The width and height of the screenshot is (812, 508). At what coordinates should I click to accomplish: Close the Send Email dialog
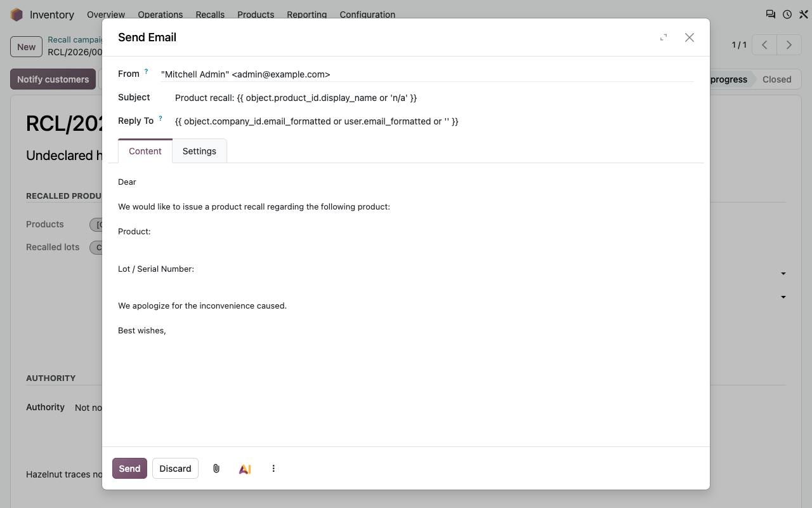(690, 37)
